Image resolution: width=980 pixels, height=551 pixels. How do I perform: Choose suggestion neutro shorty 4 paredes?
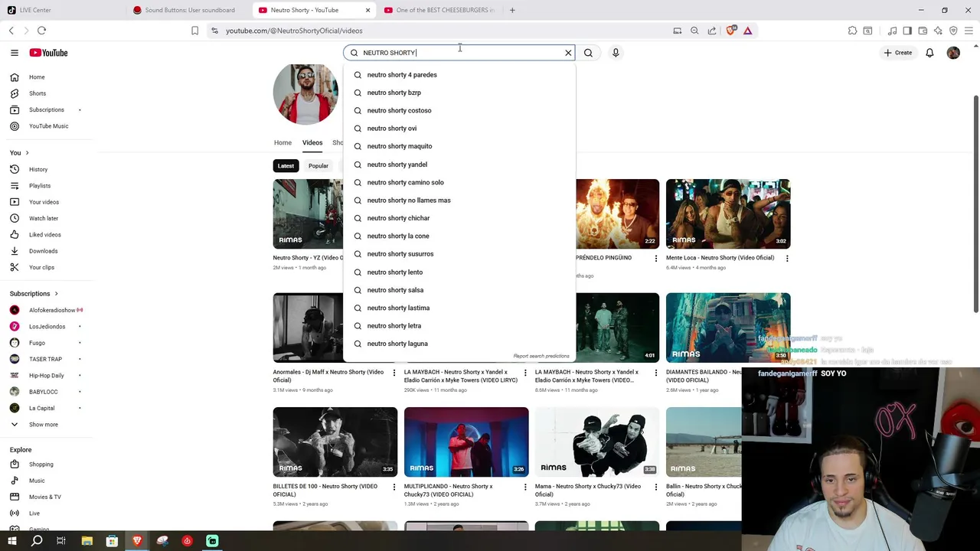[x=459, y=75]
